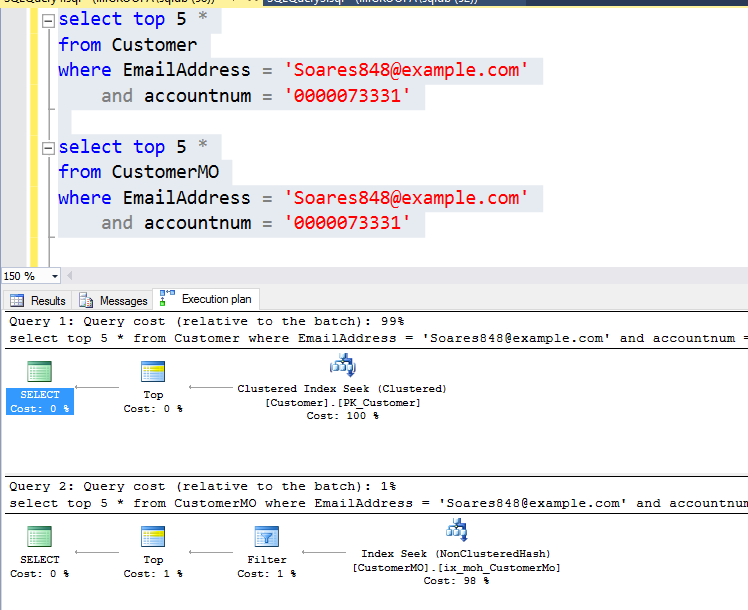Viewport: 748px width, 610px height.
Task: Select the Filter operator icon
Action: click(x=266, y=537)
